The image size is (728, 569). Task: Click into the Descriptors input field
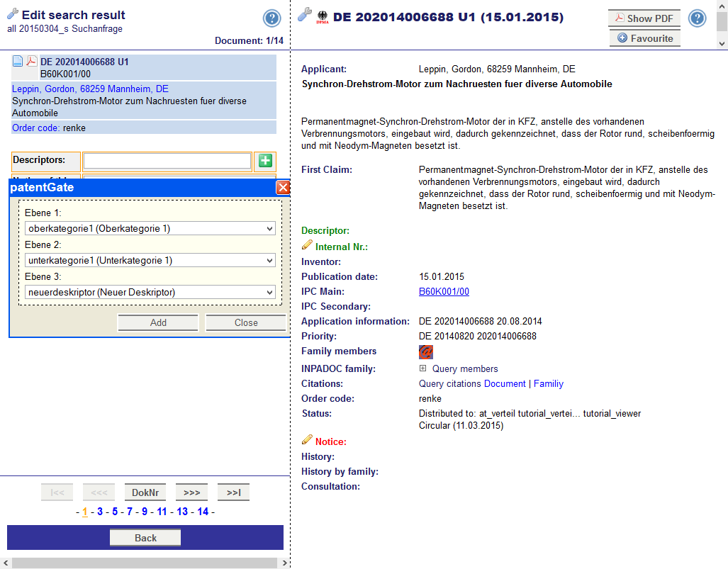tap(167, 161)
